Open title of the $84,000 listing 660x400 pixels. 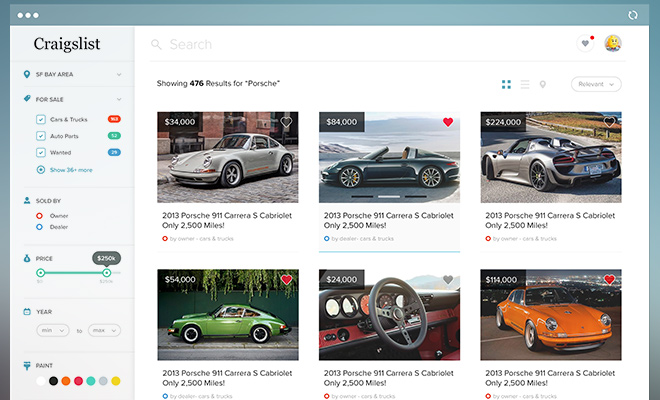[x=389, y=220]
